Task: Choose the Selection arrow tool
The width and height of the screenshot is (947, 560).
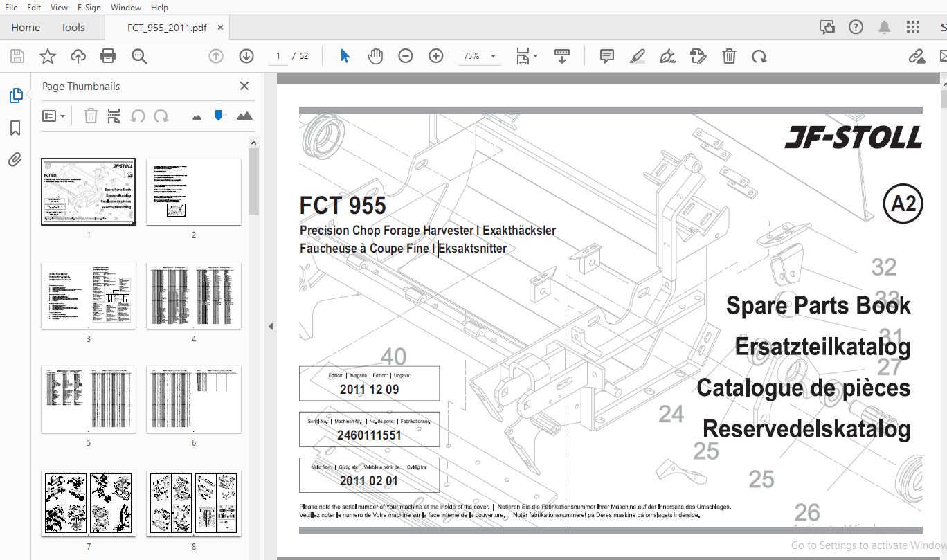Action: point(345,56)
